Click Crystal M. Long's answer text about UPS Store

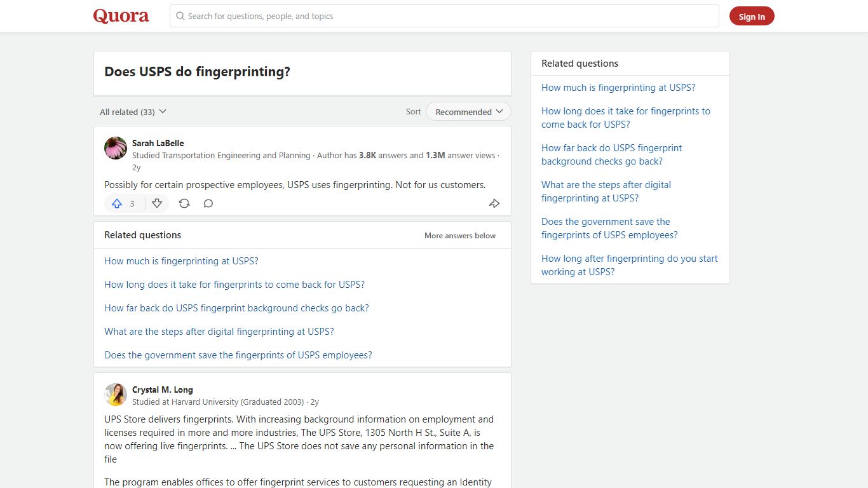pos(299,439)
